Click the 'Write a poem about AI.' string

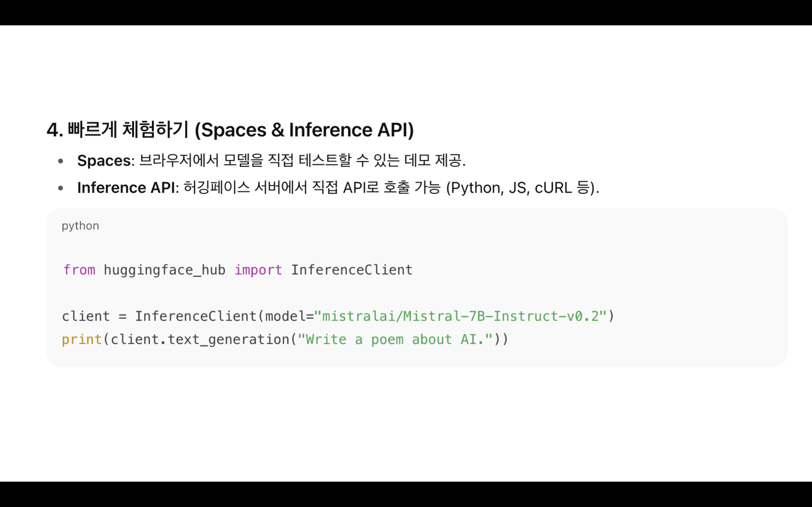[395, 339]
